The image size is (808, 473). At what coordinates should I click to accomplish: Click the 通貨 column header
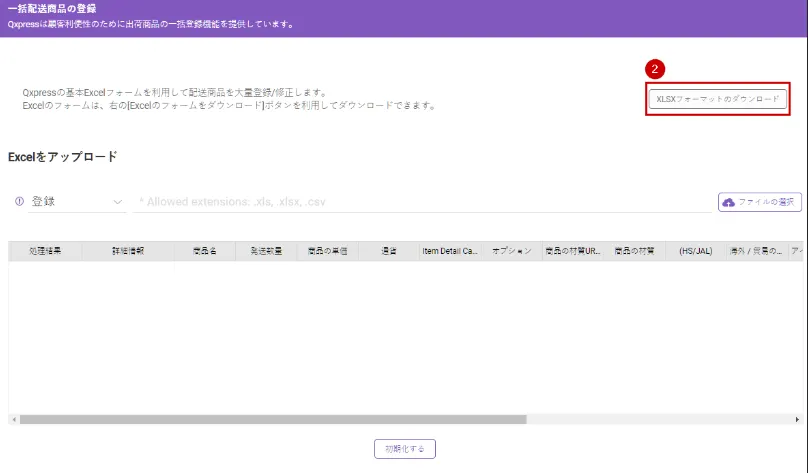click(389, 251)
